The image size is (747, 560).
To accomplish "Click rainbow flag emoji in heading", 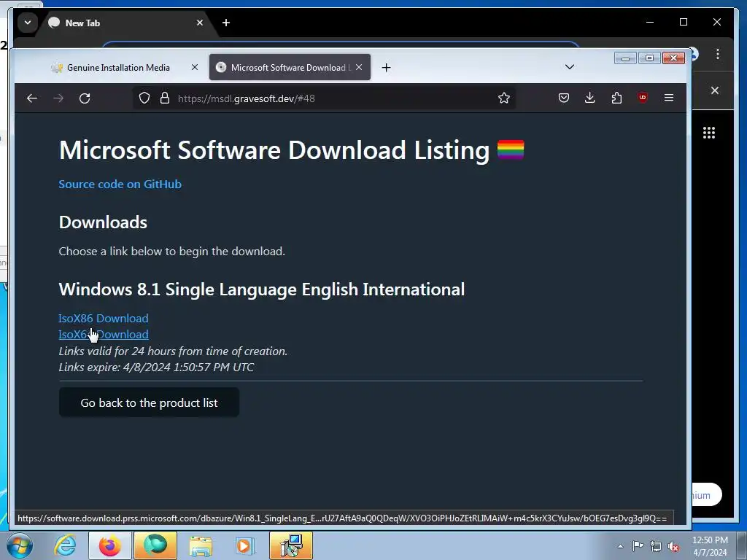I will (511, 149).
